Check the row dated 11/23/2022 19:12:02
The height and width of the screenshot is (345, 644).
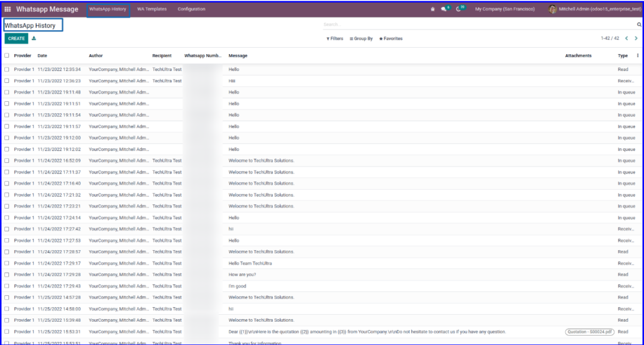pos(6,150)
